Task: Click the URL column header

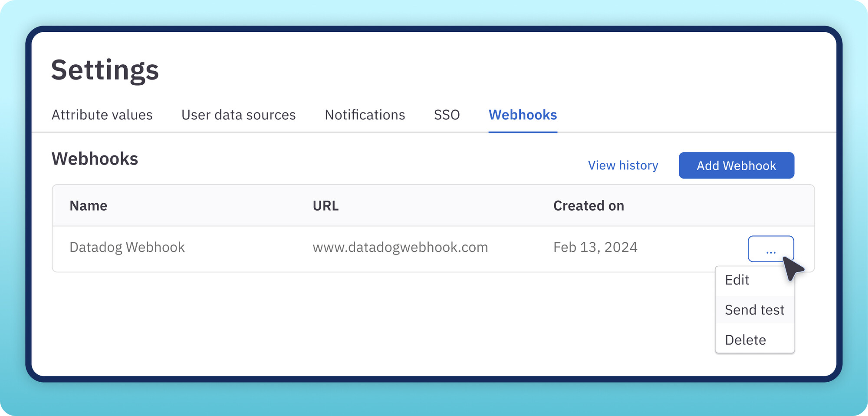Action: [x=325, y=205]
